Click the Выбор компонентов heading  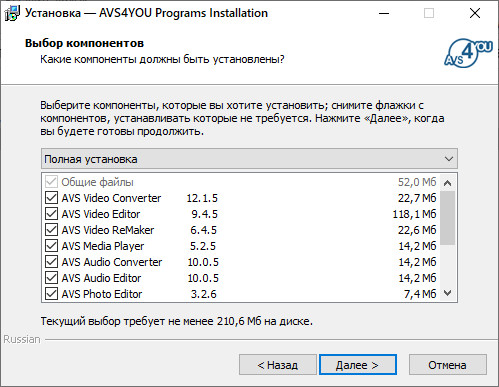(84, 43)
